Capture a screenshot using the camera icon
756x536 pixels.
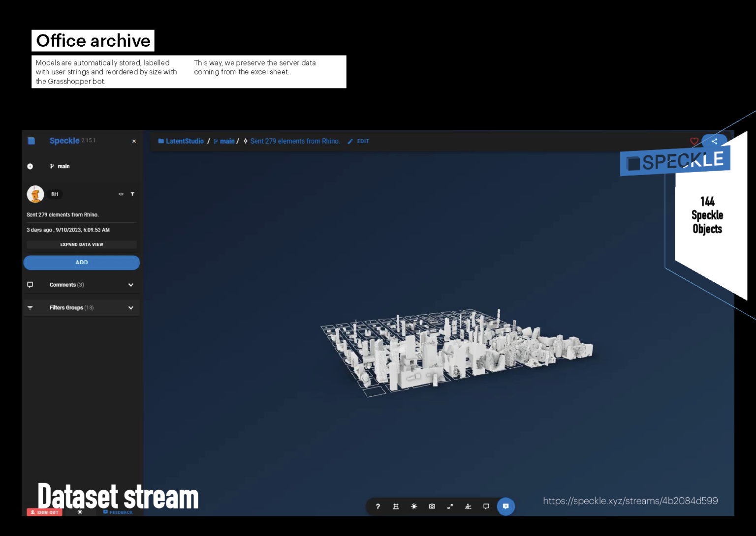432,506
